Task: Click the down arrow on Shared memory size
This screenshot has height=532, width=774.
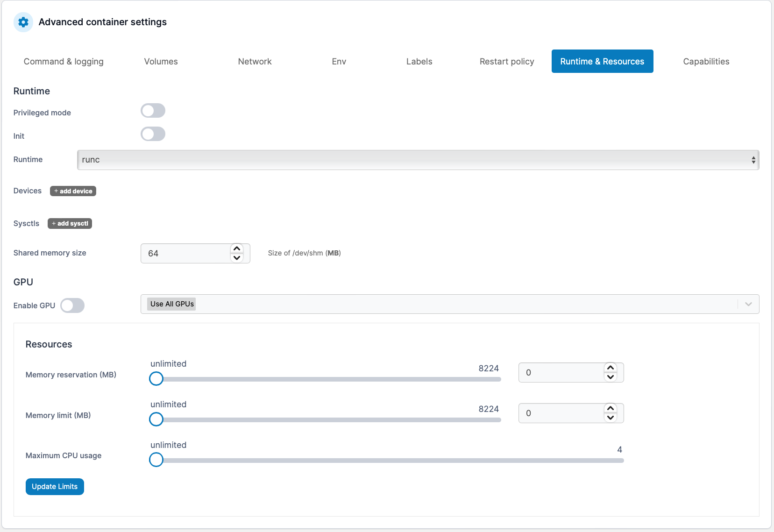Action: (x=237, y=258)
